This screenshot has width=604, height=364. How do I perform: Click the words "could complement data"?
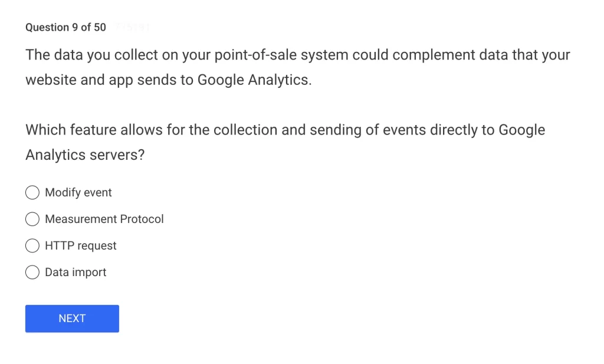[x=422, y=55]
